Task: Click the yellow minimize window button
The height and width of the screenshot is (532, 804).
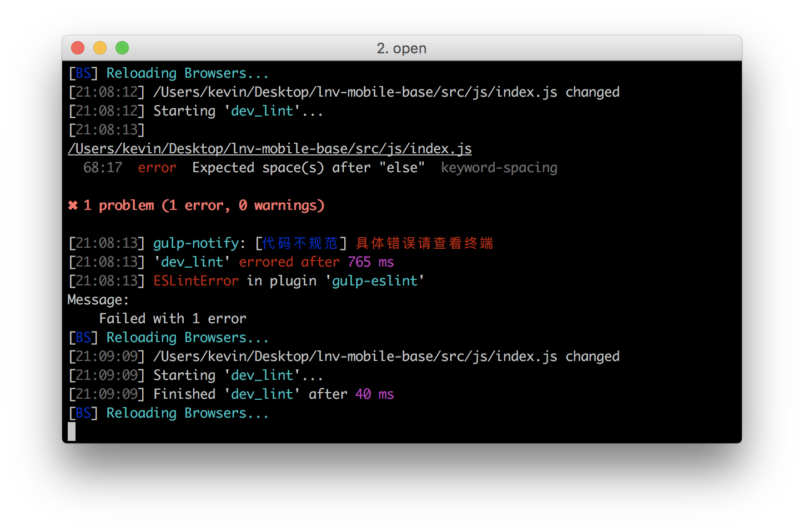Action: tap(100, 48)
